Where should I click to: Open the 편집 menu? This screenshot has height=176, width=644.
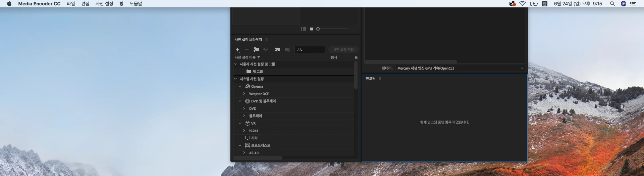85,4
